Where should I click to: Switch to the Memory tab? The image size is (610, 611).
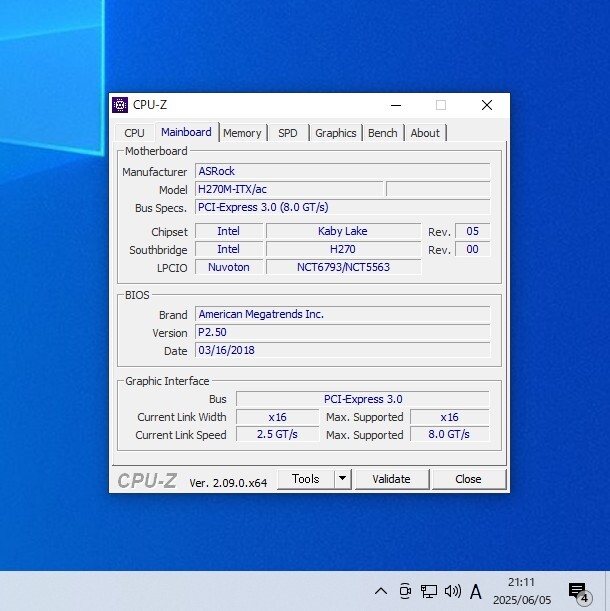242,133
